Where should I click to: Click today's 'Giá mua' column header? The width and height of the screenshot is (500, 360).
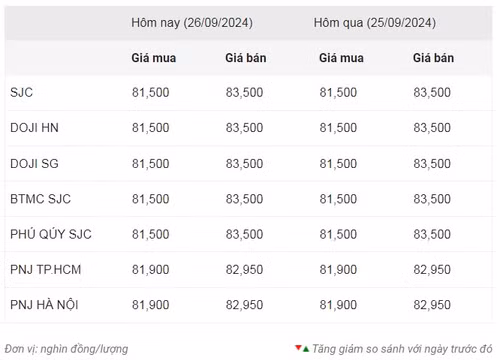point(154,58)
